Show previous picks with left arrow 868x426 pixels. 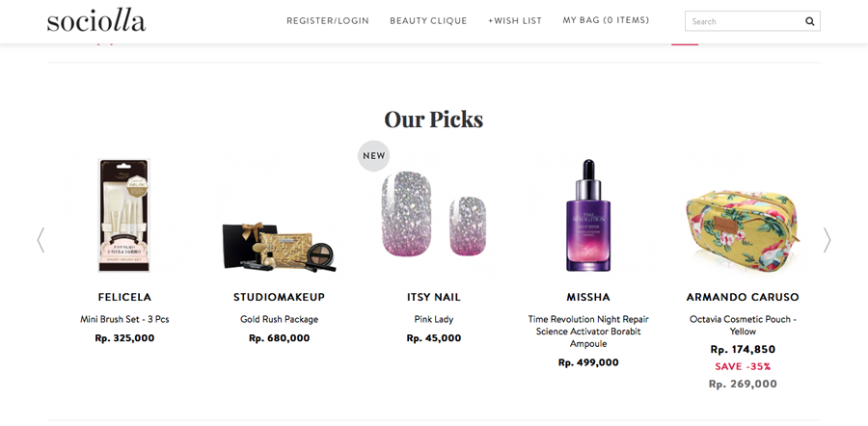coord(41,240)
